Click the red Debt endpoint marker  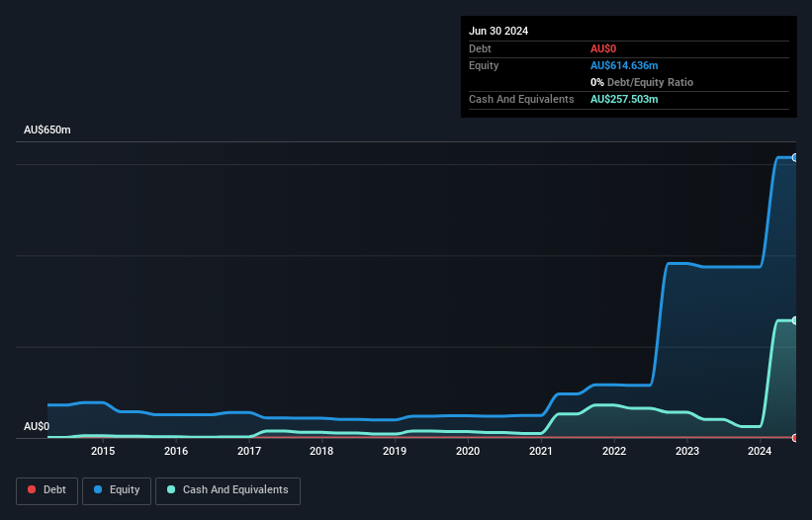795,437
